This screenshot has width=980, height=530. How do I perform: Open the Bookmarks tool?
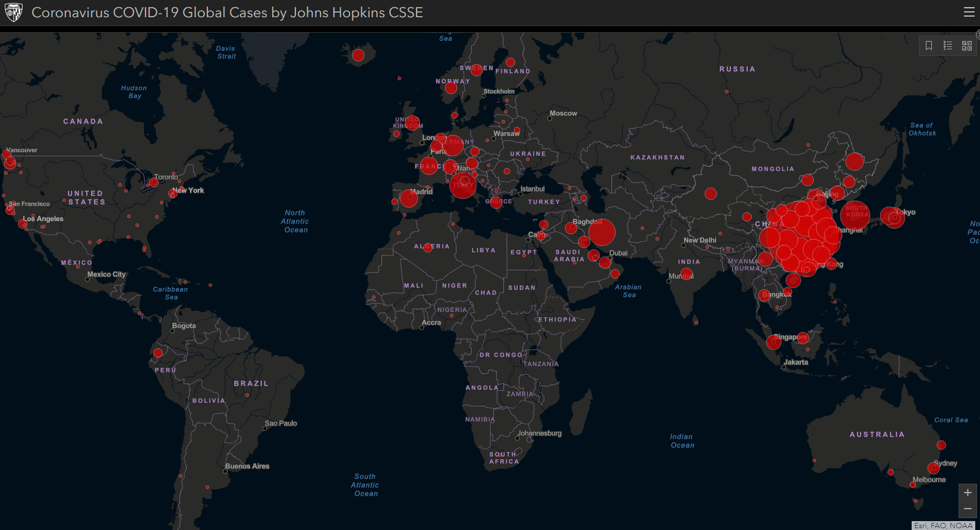[x=929, y=46]
